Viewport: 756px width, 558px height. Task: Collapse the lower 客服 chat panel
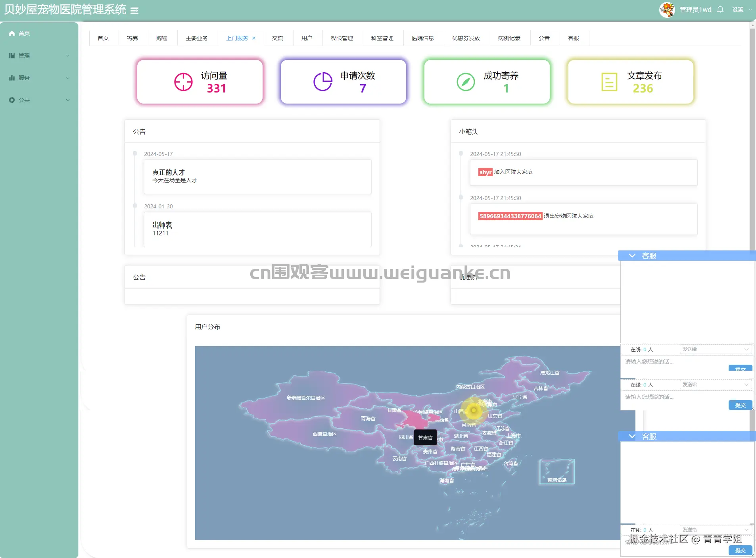632,437
